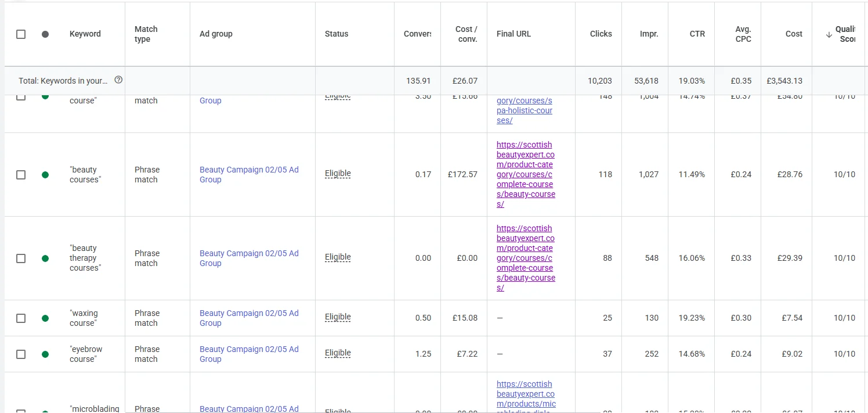Check the box for "beauty courses" row

coord(21,175)
